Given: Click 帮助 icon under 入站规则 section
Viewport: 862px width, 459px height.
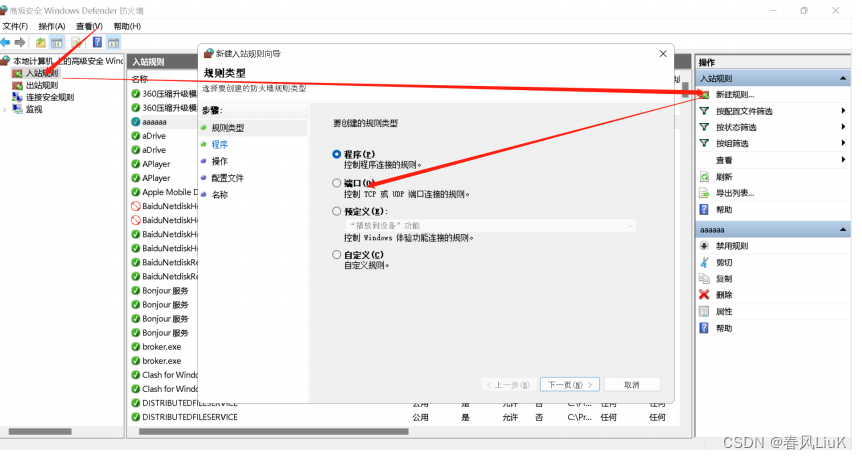Looking at the screenshot, I should [x=704, y=209].
